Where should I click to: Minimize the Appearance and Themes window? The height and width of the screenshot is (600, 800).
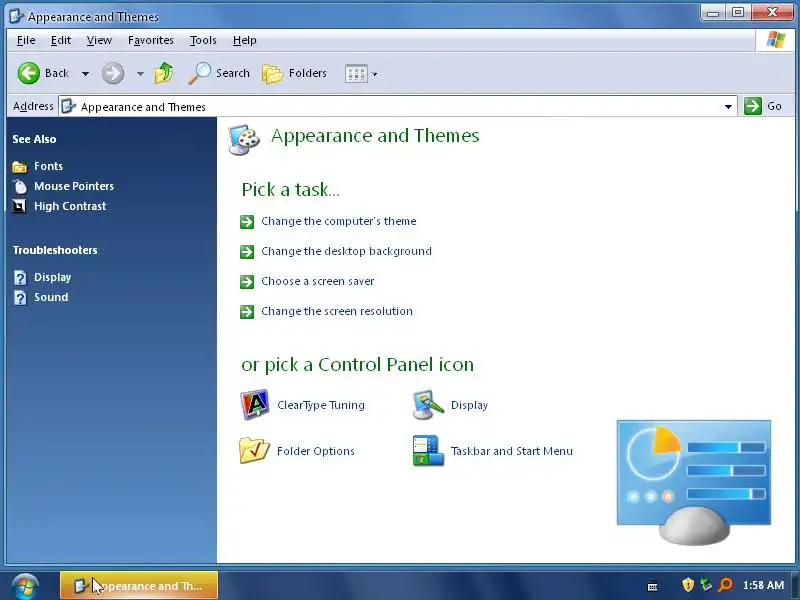pos(713,12)
